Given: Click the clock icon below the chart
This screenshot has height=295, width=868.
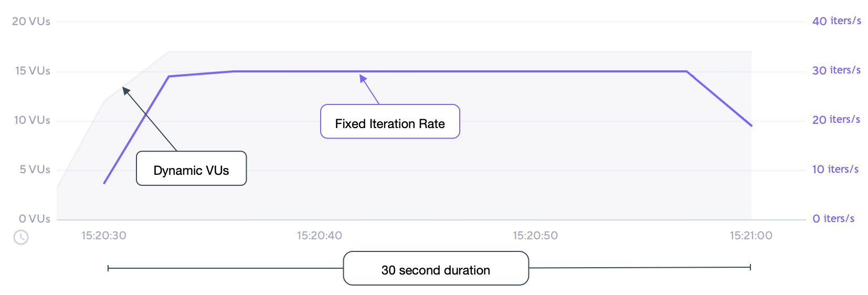Looking at the screenshot, I should 21,237.
